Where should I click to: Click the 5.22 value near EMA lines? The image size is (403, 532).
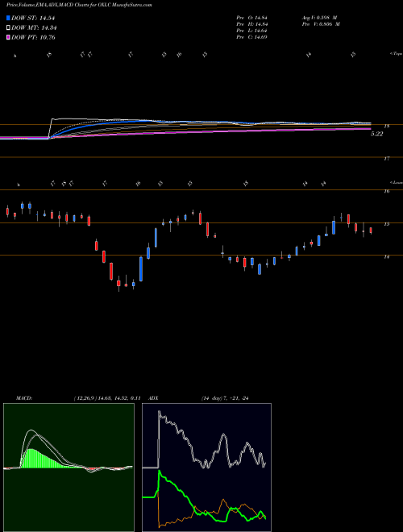[x=377, y=134]
